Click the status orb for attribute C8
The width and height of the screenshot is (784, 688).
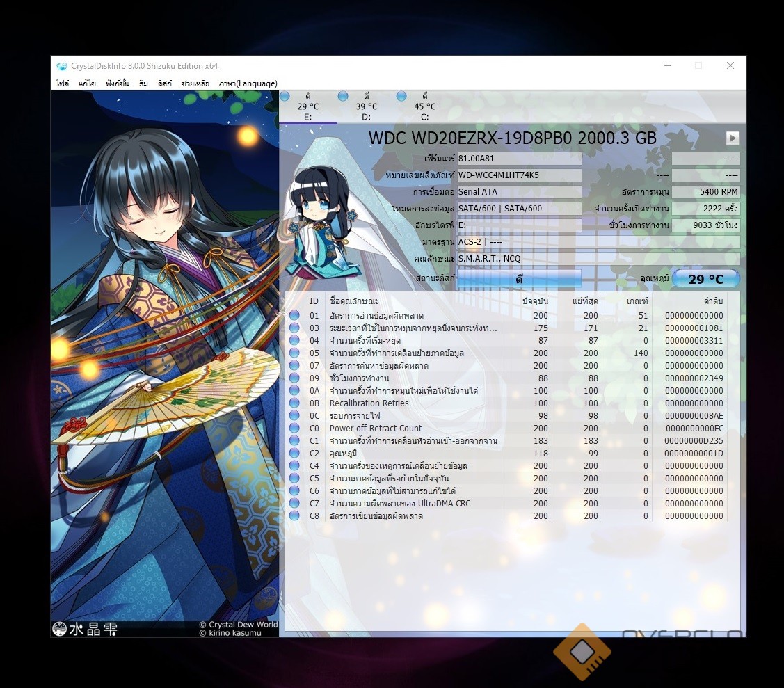[x=294, y=515]
